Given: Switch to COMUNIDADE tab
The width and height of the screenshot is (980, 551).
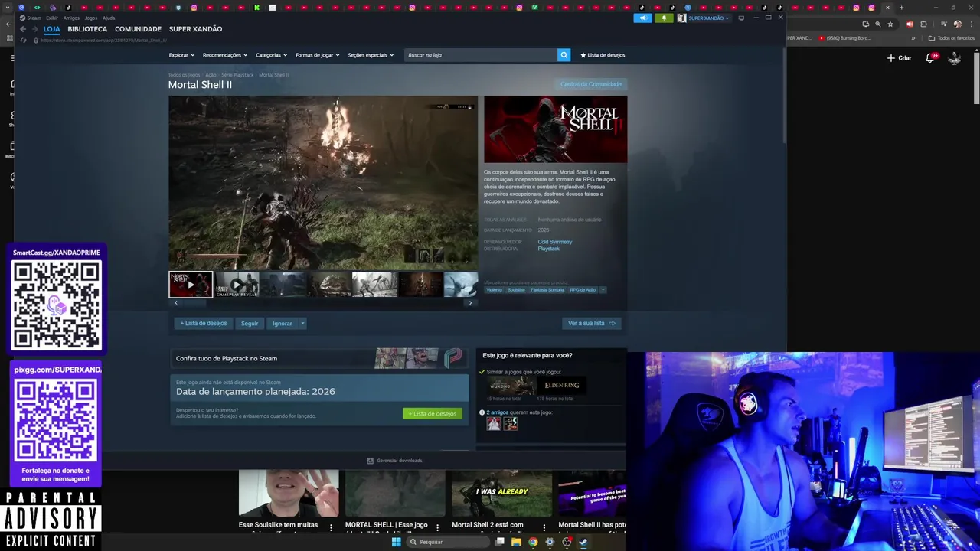Looking at the screenshot, I should (x=138, y=29).
